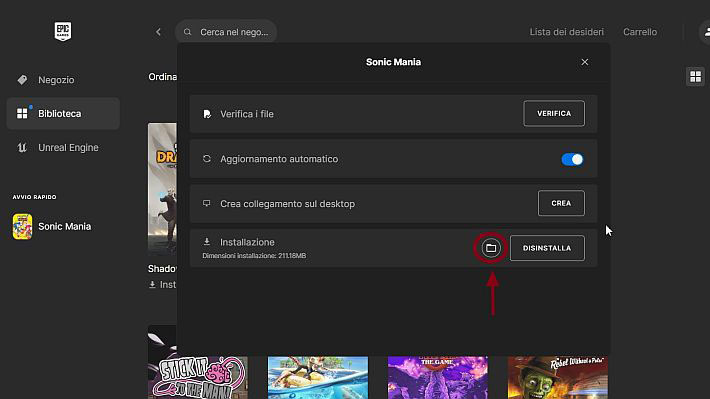This screenshot has width=710, height=399.
Task: Launch Sonic Mania from Avvio rapido
Action: pos(64,226)
